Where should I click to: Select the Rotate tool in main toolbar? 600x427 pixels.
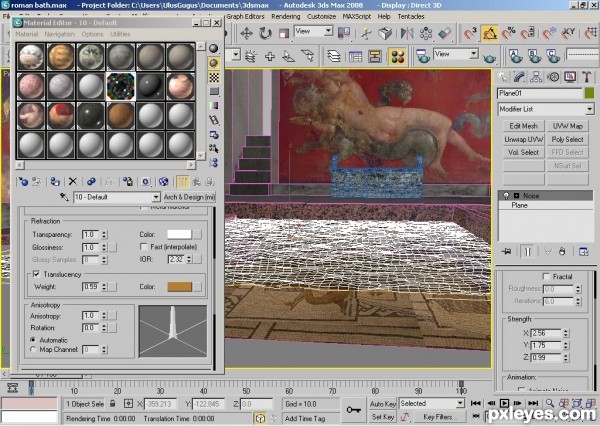point(265,34)
